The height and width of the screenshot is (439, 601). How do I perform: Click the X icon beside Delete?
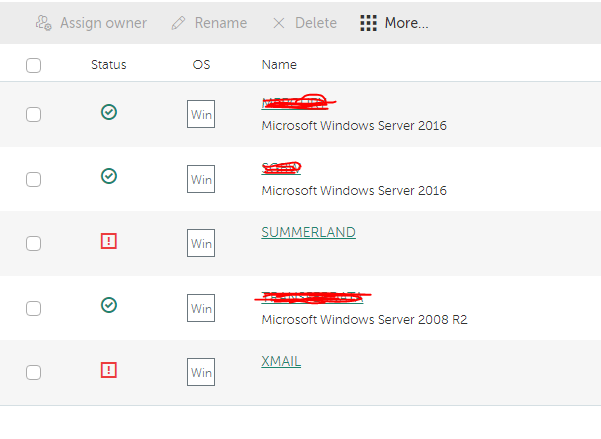pyautogui.click(x=279, y=23)
